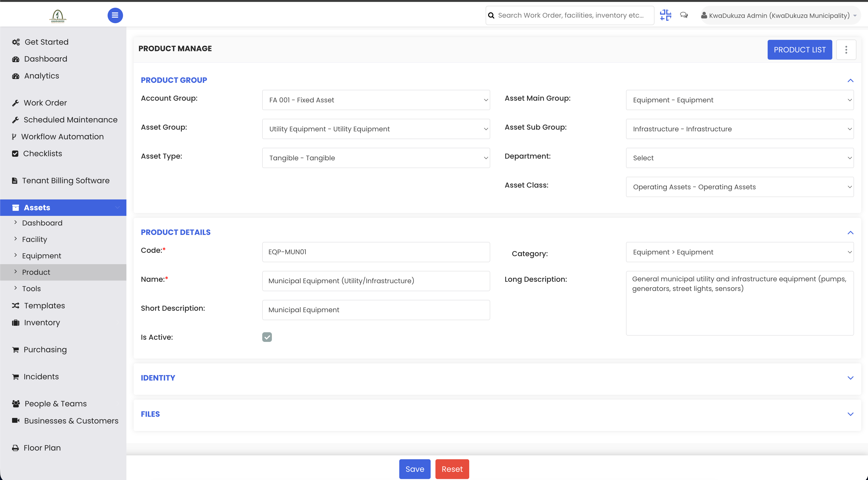Screen dimensions: 868x480
Task: Collapse the Product Group section chevron
Action: [x=850, y=80]
